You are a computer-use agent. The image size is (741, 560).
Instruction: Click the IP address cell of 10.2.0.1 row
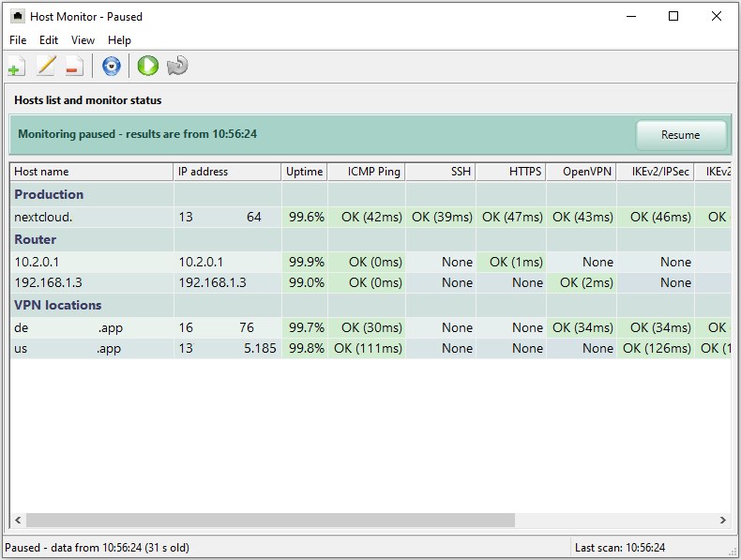point(228,262)
